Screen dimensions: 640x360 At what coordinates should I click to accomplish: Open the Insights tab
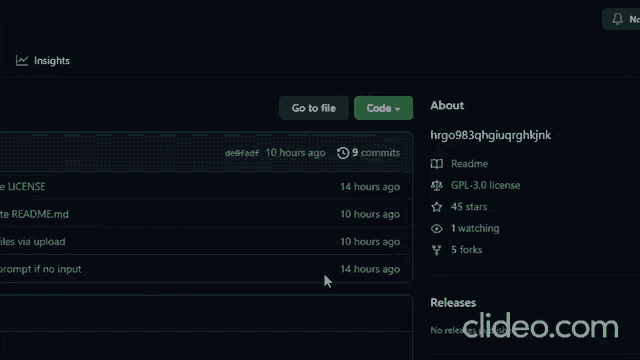coord(43,60)
